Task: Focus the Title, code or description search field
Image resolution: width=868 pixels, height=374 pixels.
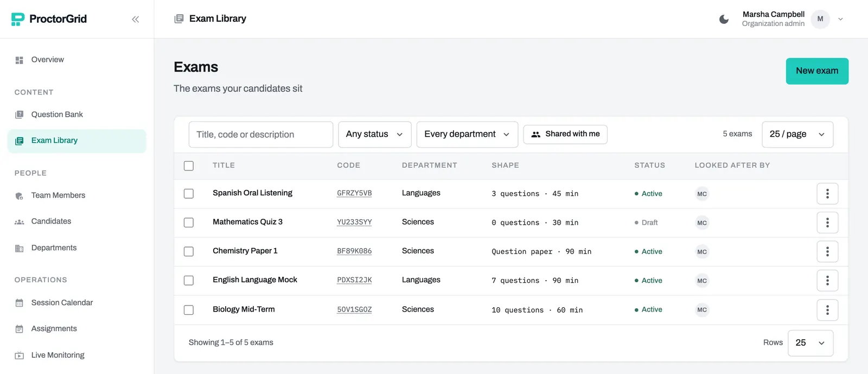Action: tap(261, 135)
